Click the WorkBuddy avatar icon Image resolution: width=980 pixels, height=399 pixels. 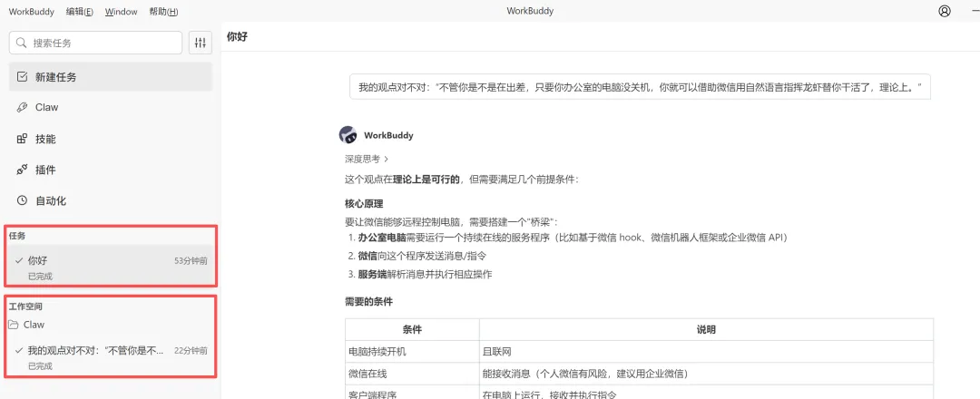click(348, 135)
